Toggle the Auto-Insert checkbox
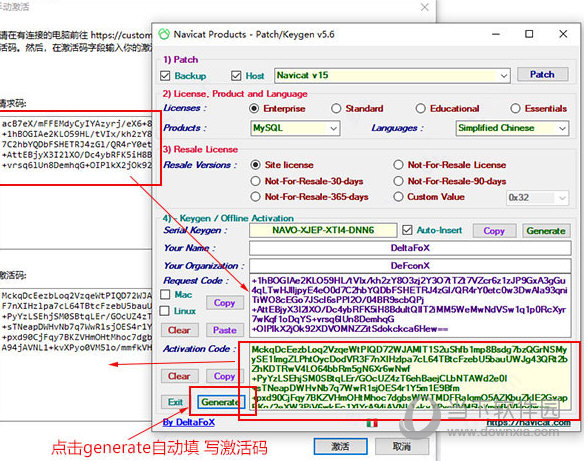 tap(407, 230)
